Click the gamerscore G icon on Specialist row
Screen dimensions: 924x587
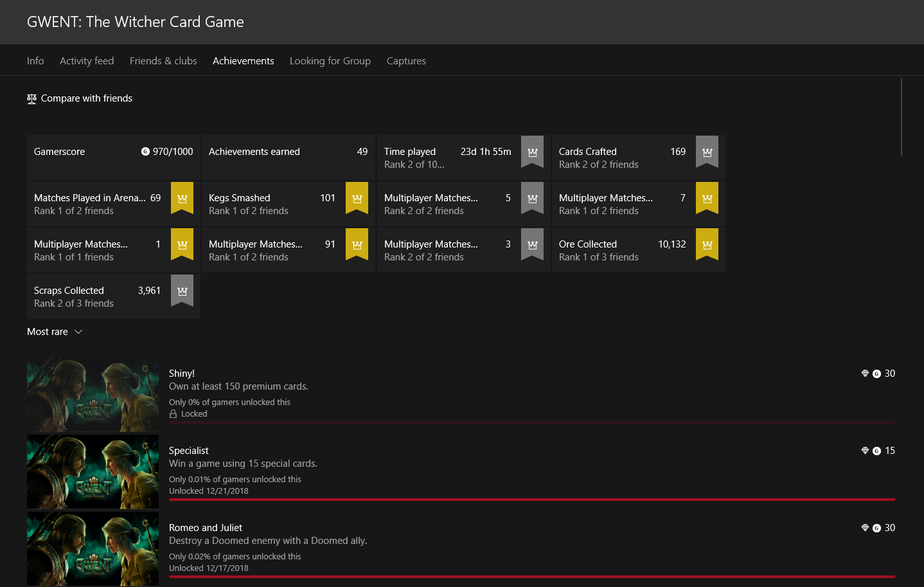point(876,451)
